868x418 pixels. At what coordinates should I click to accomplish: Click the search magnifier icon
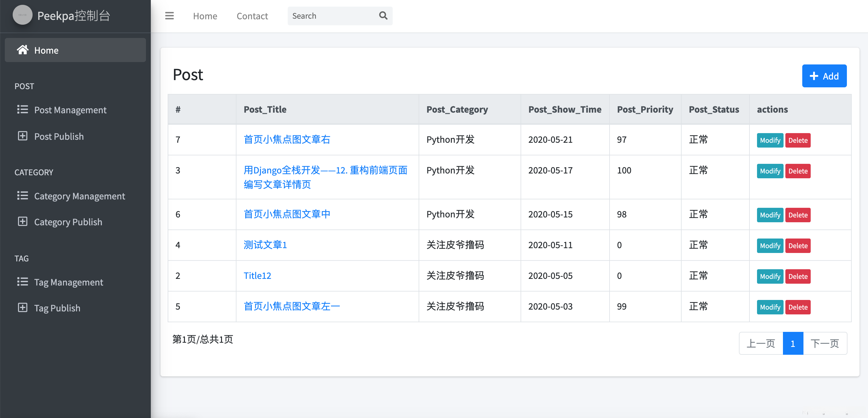point(383,16)
